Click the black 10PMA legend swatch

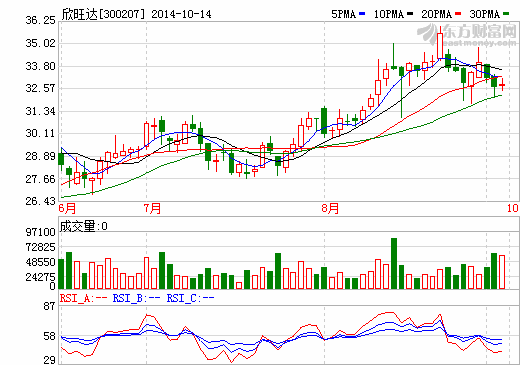click(x=410, y=14)
